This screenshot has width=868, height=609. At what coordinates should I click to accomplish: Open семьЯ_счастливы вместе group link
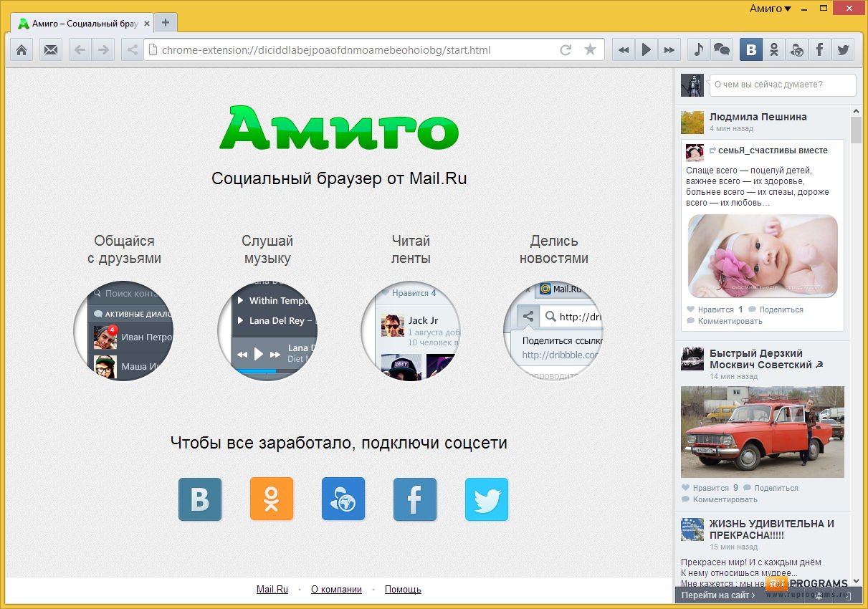773,150
